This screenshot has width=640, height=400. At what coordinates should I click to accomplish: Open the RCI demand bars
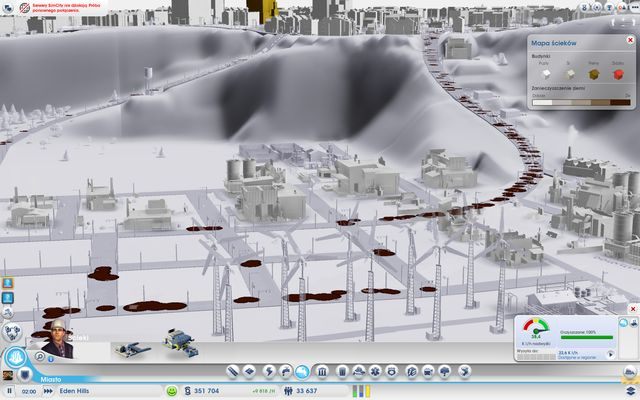362,391
